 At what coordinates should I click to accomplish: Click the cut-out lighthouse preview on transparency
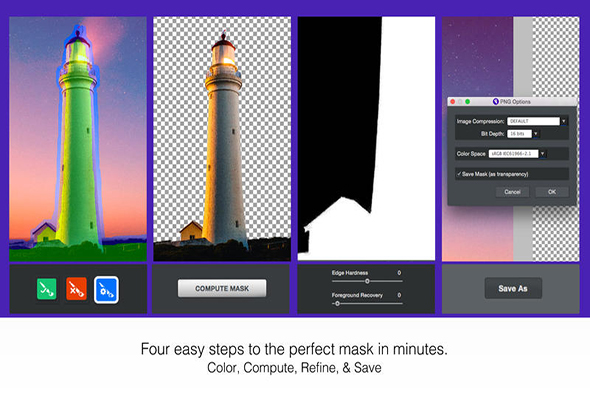coord(222,139)
